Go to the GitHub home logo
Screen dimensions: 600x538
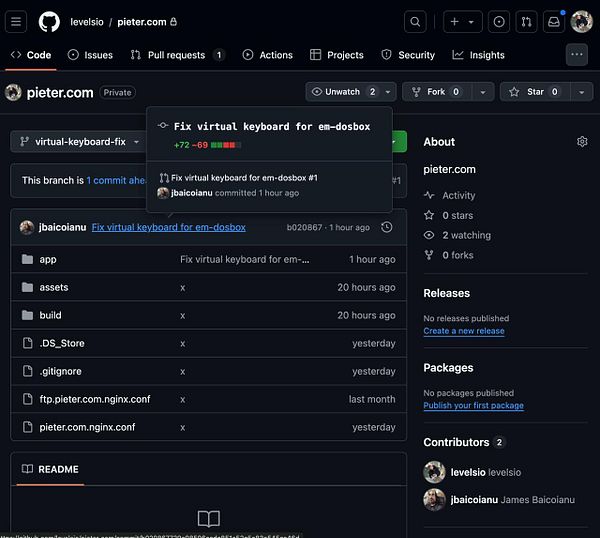click(49, 22)
